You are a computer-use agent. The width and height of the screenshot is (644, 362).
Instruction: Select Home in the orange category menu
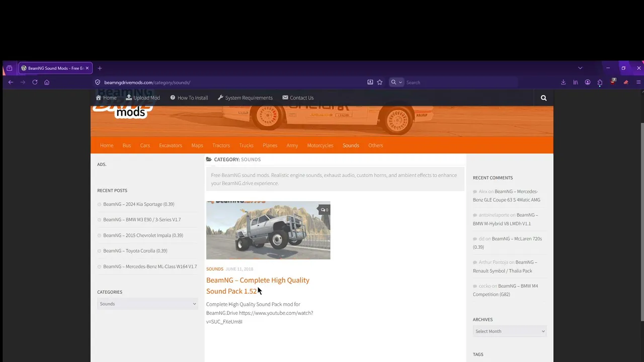(107, 145)
